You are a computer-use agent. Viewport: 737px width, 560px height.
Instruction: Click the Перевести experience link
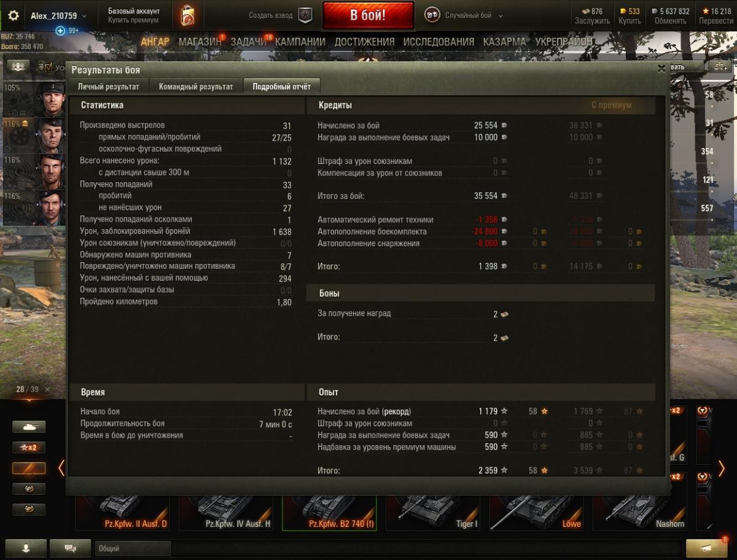716,21
